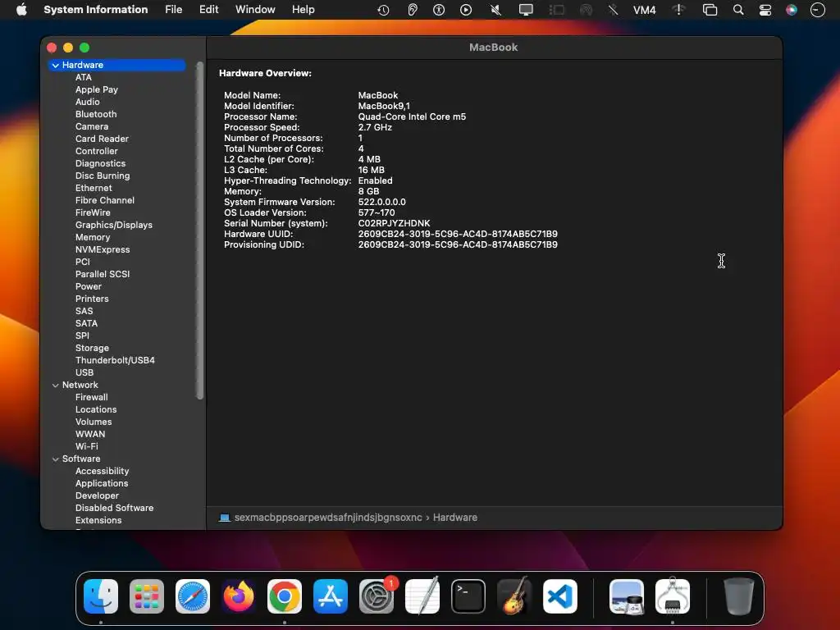
Task: Open the Apple menu
Action: click(x=21, y=10)
